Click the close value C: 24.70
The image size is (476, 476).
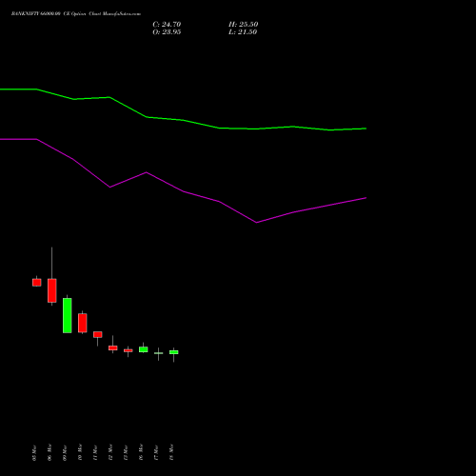tap(167, 25)
